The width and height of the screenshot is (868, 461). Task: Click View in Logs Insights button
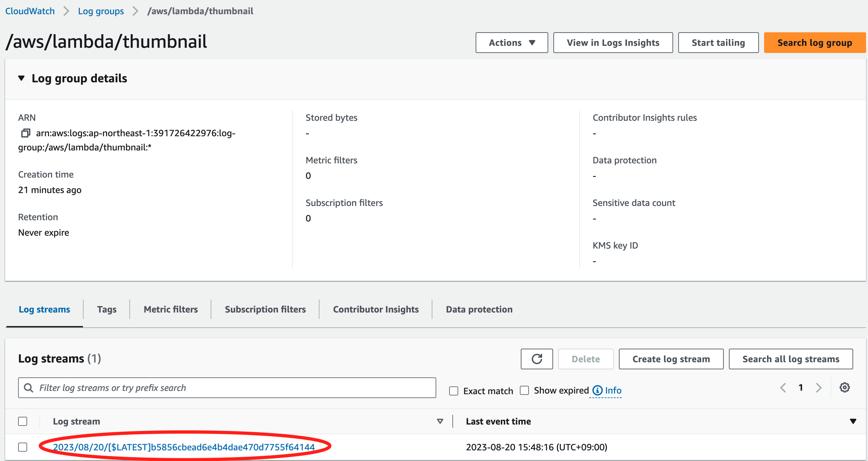613,43
